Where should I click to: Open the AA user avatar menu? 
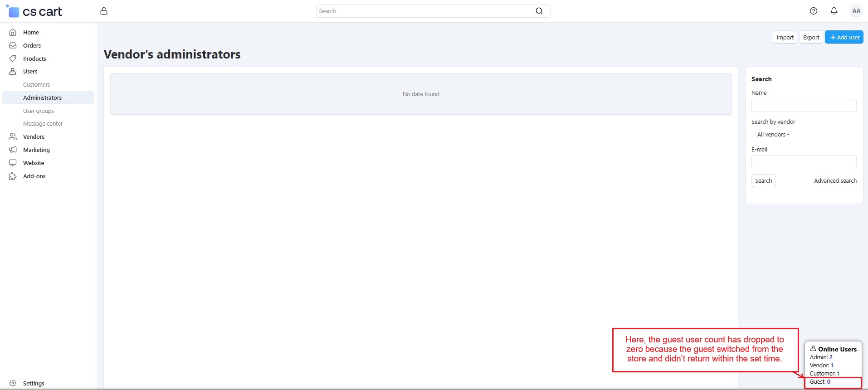pyautogui.click(x=856, y=11)
